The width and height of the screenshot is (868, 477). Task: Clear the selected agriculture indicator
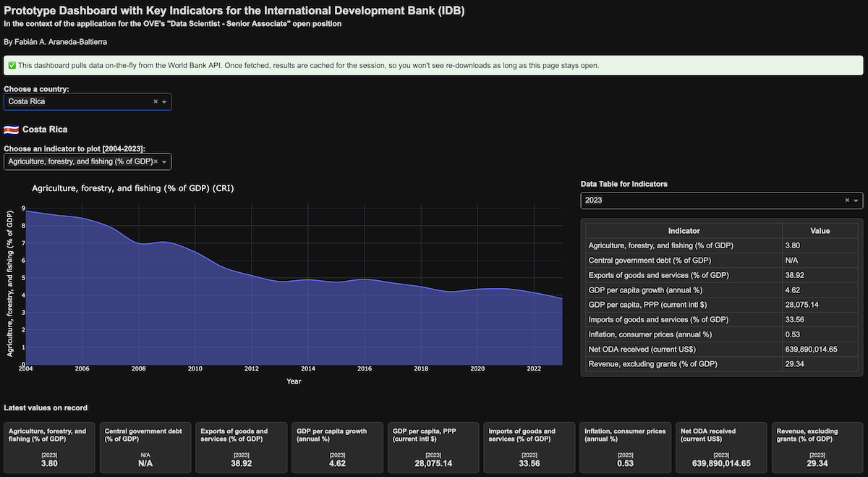[x=156, y=161]
